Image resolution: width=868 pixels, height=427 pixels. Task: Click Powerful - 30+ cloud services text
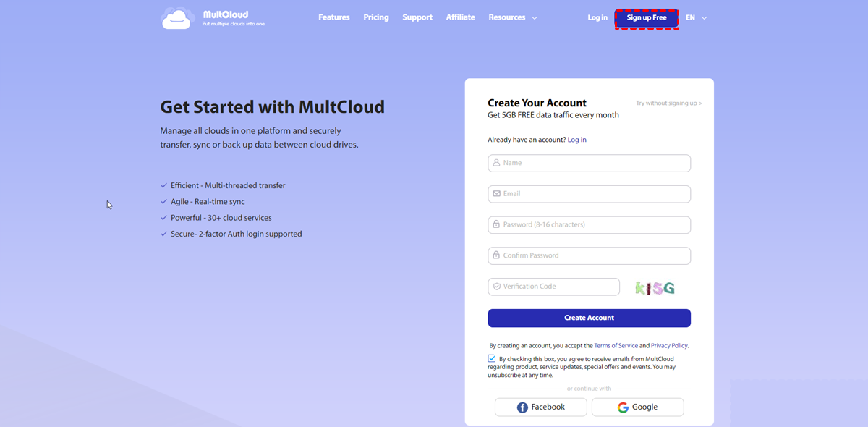pos(221,218)
